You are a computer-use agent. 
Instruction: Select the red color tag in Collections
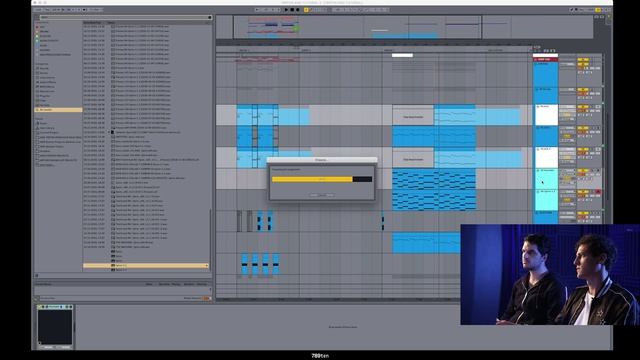point(37,27)
